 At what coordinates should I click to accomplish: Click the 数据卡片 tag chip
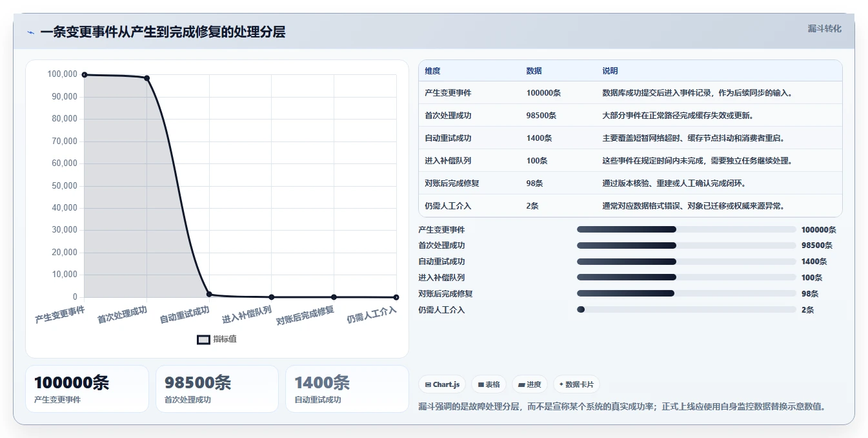pos(576,384)
